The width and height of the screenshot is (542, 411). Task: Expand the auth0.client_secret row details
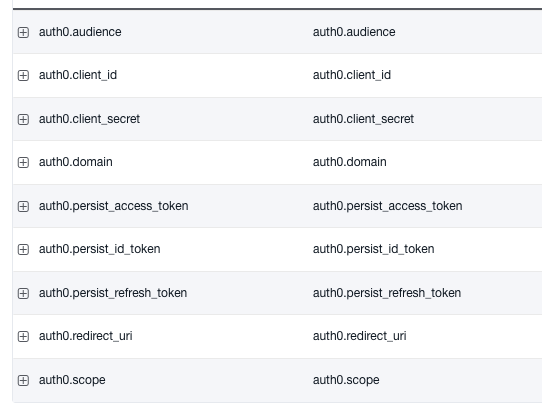point(23,120)
